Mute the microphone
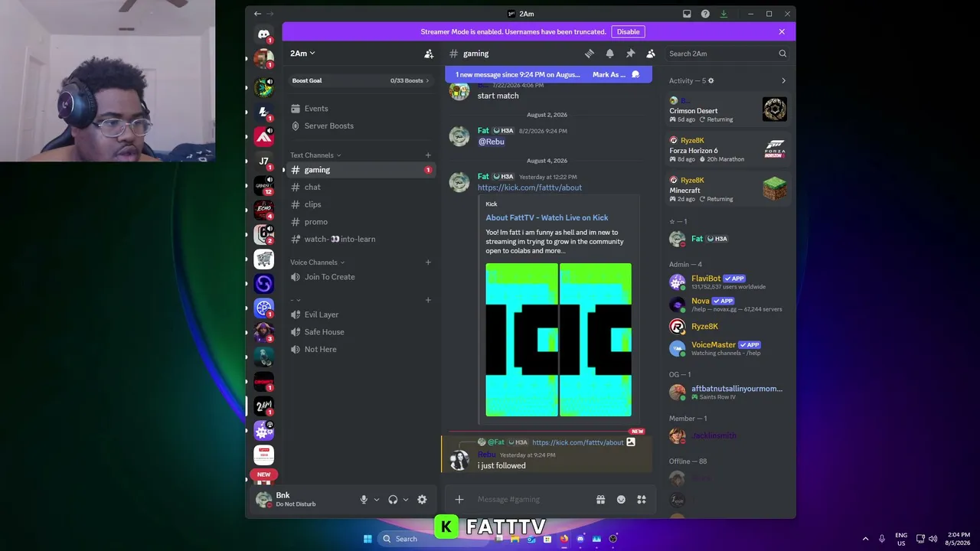980x551 pixels. tap(364, 500)
